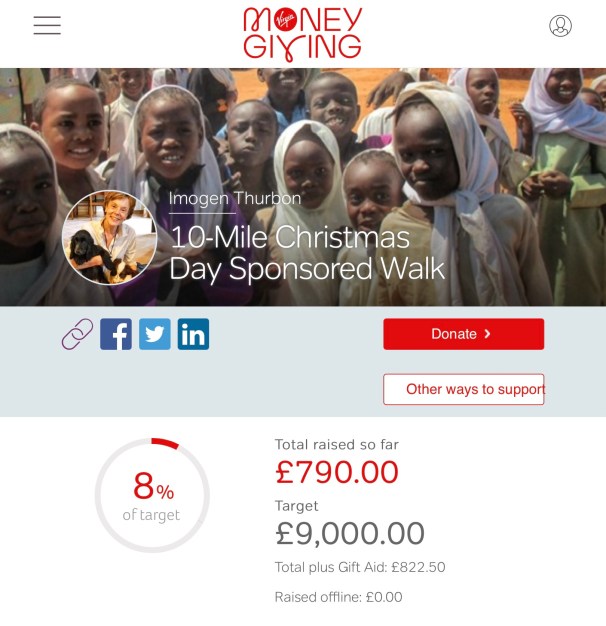The width and height of the screenshot is (606, 626).
Task: Click the £9,000.00 target amount
Action: 350,533
